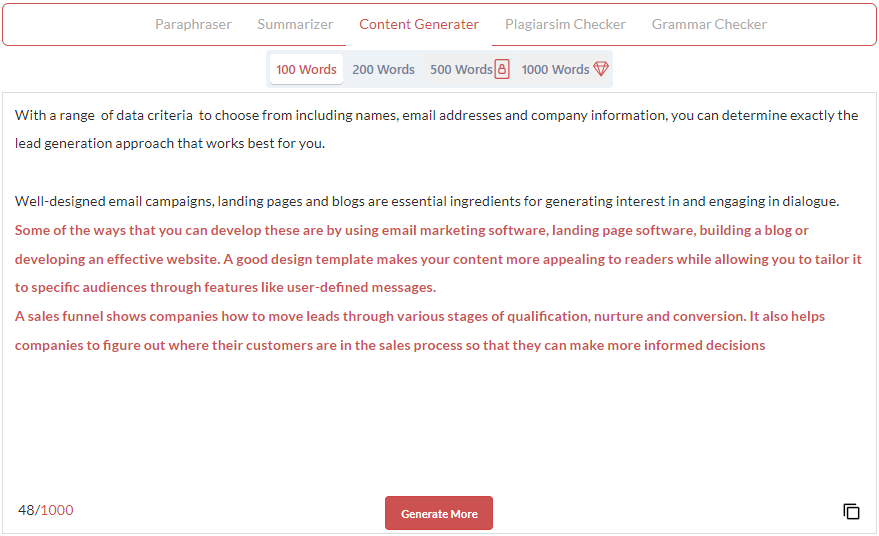The width and height of the screenshot is (879, 536).
Task: Place cursor in the 'With a range' paragraph
Action: pyautogui.click(x=436, y=129)
